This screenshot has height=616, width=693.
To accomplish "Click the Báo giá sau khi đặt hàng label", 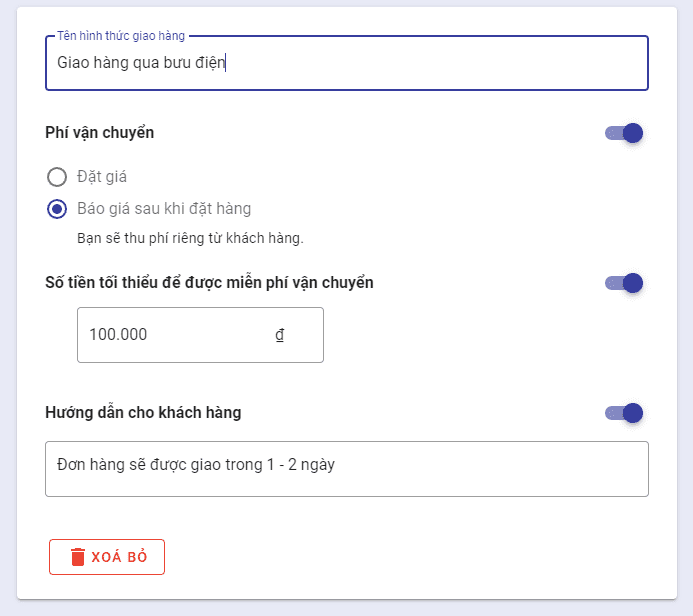I will point(164,209).
